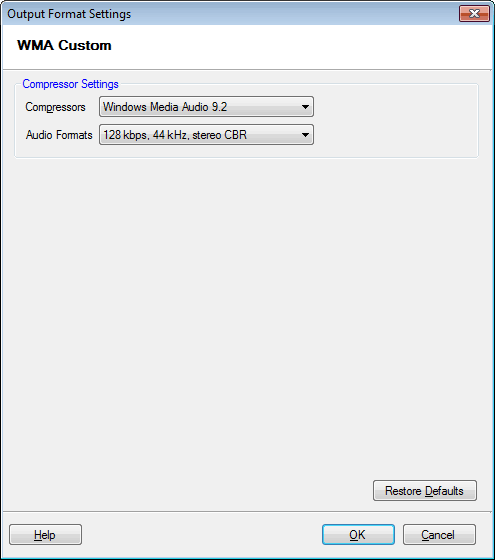Image resolution: width=495 pixels, height=560 pixels.
Task: Cancel the output format changes
Action: tap(439, 535)
